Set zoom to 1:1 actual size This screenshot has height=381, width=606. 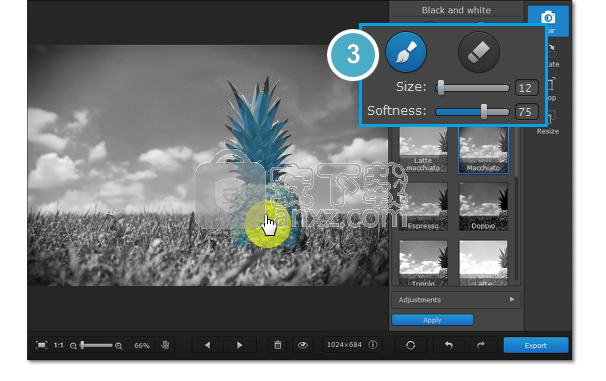59,345
